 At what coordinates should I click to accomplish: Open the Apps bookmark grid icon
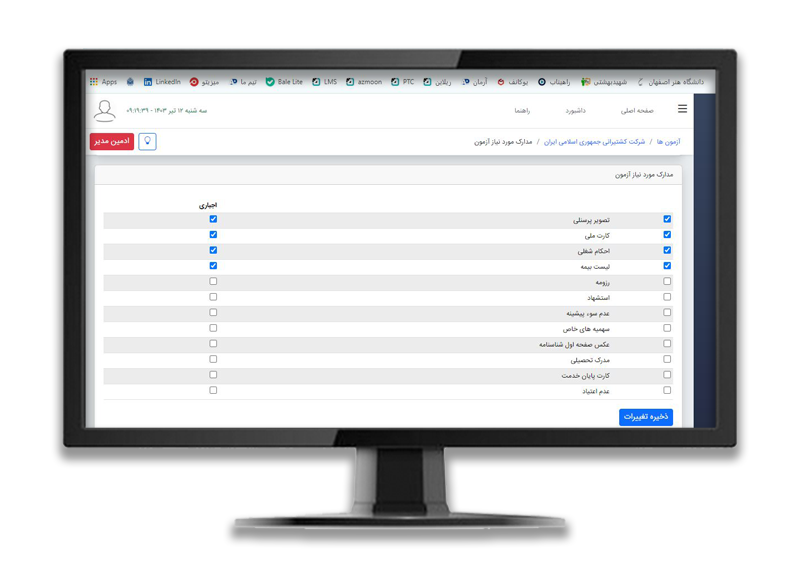point(94,82)
